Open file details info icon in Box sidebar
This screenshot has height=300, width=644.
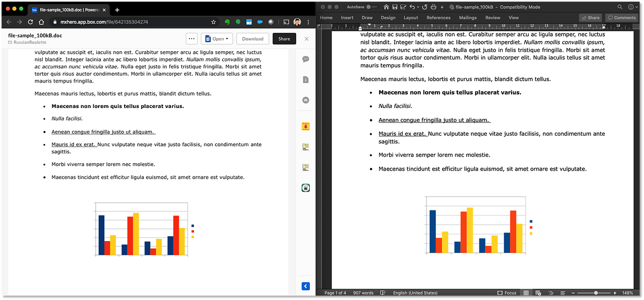(306, 79)
